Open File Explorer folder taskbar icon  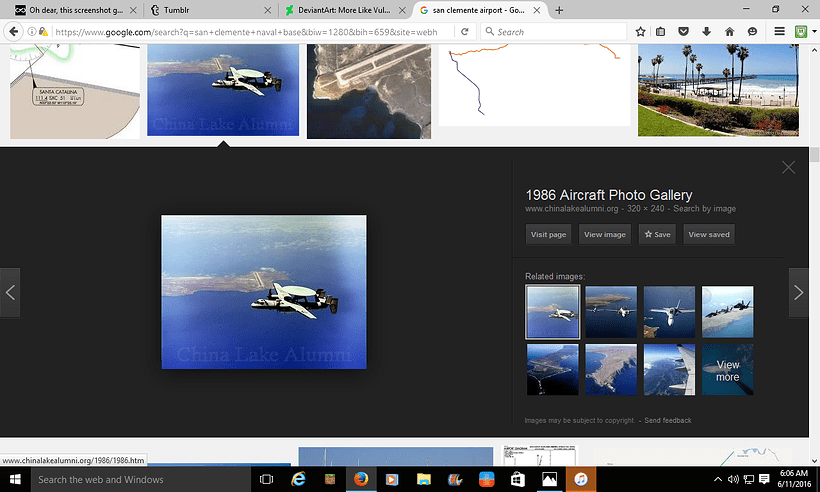(424, 479)
